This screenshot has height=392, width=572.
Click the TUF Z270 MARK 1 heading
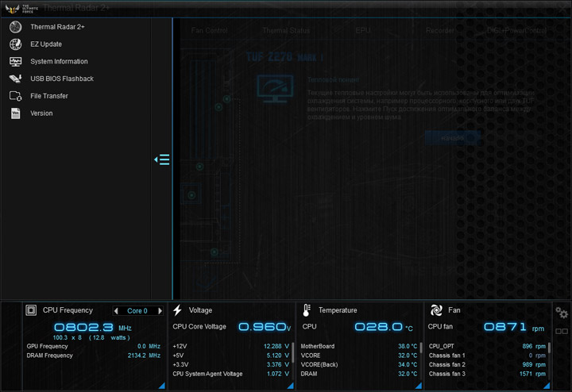(x=284, y=57)
